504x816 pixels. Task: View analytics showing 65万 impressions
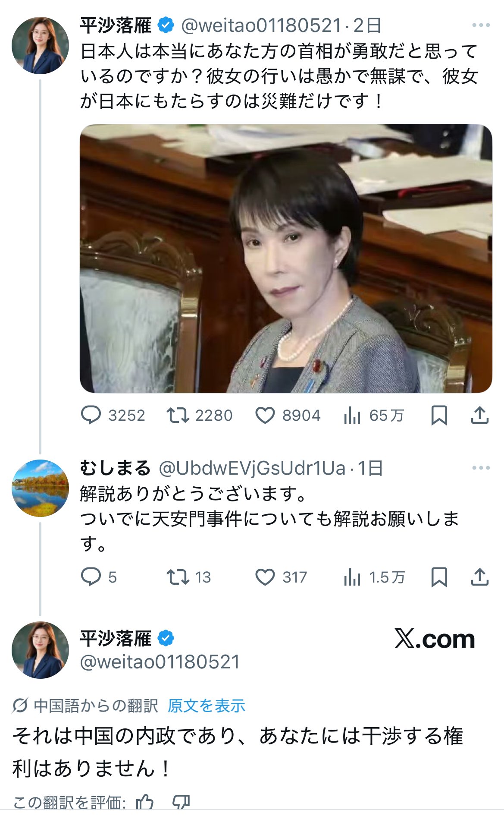point(374,415)
